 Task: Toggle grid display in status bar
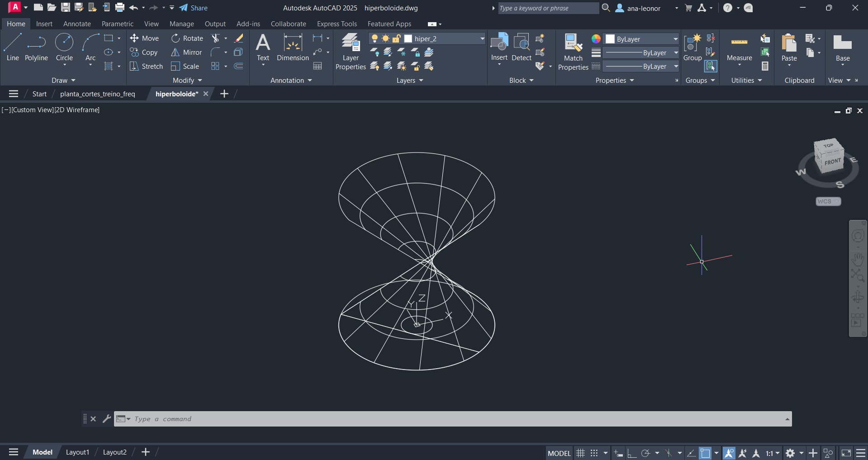click(x=581, y=453)
